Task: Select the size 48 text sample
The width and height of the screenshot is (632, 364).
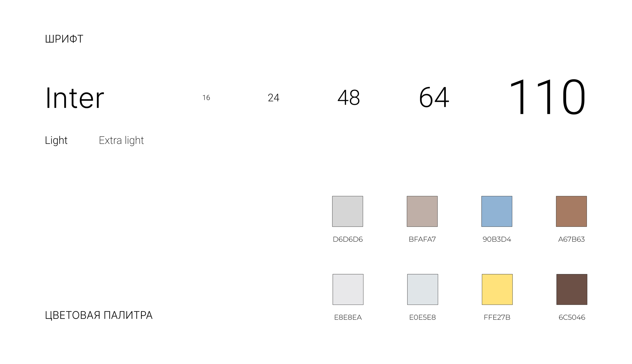Action: (349, 97)
